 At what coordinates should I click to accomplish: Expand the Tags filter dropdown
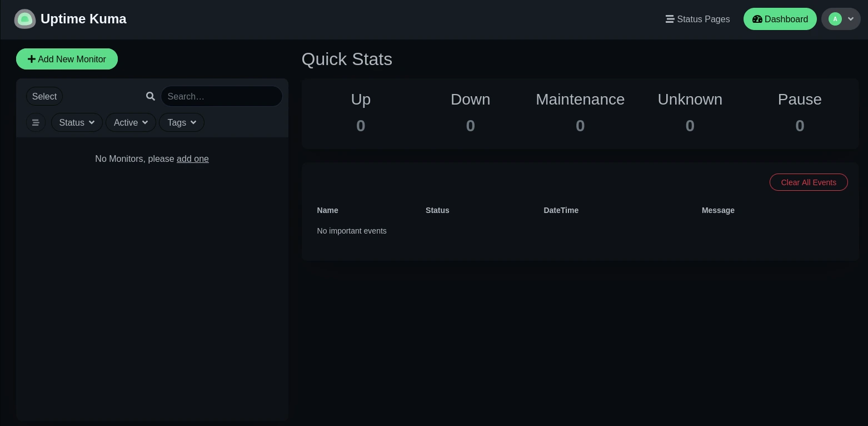coord(182,122)
